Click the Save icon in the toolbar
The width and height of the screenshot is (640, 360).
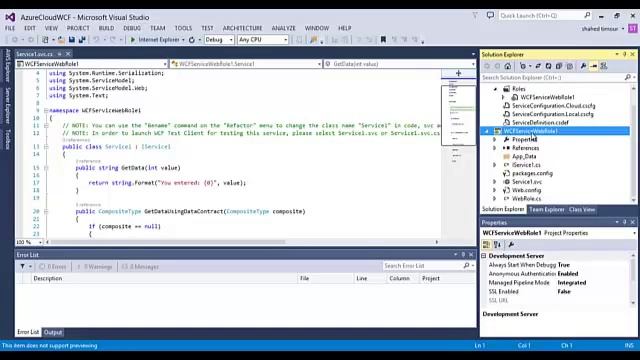coord(72,40)
